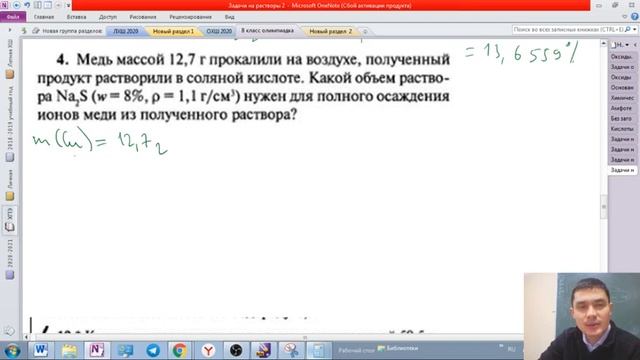The height and width of the screenshot is (360, 640).
Task: Open the Файл menu
Action: coord(13,17)
